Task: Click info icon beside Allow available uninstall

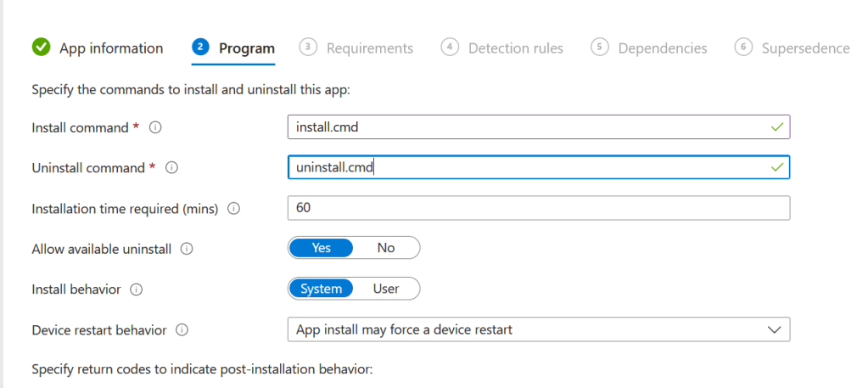Action: click(187, 249)
